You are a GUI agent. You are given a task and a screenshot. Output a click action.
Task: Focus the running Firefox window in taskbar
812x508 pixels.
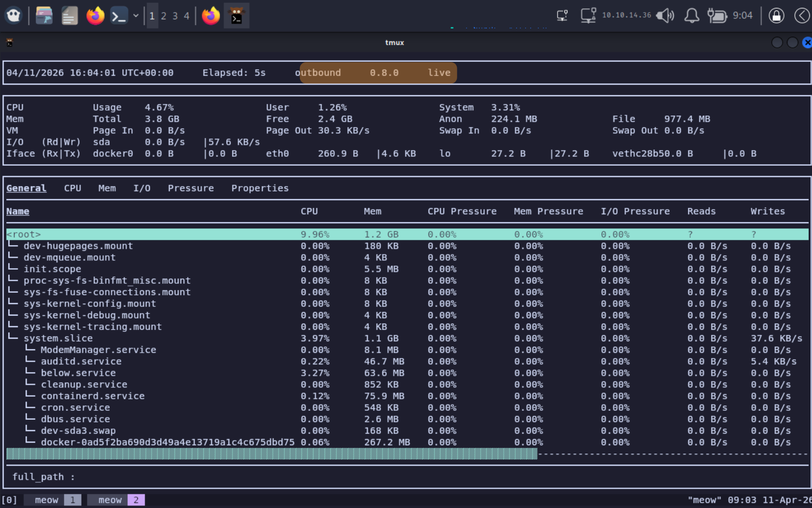(x=211, y=16)
